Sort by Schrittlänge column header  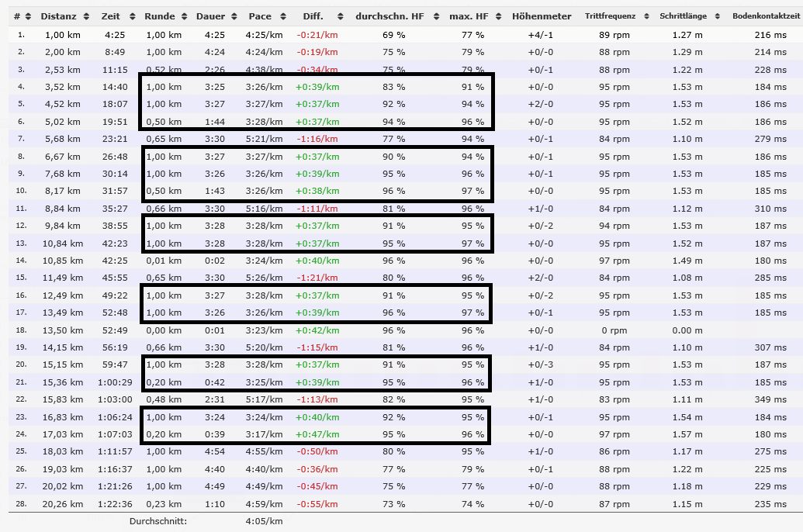click(684, 16)
